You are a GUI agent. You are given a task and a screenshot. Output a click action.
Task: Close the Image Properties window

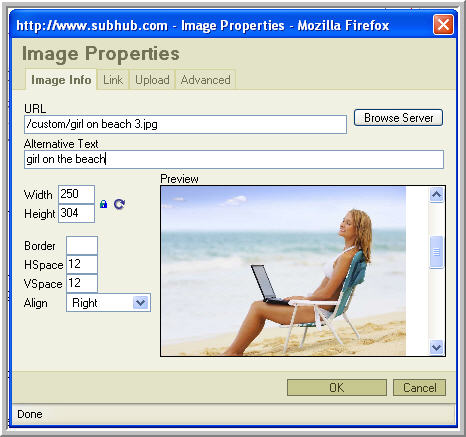click(x=443, y=25)
